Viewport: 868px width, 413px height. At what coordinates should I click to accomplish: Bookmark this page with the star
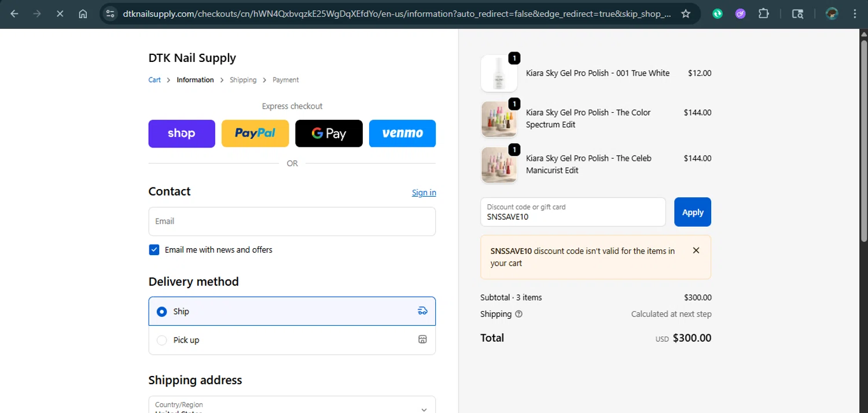[686, 14]
